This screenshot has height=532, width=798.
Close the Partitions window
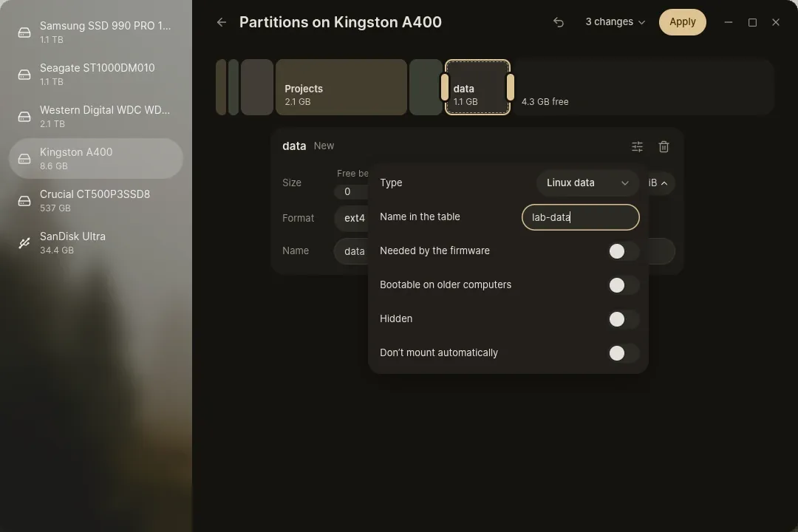coord(776,22)
